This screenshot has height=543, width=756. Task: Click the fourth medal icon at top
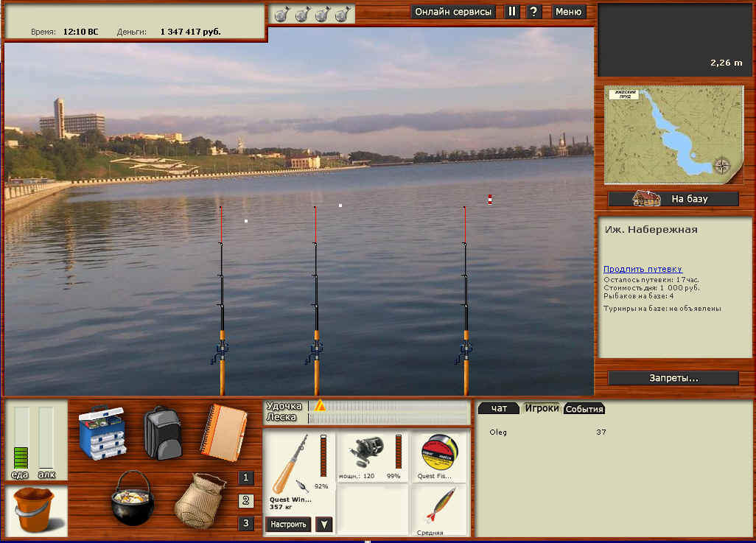click(343, 15)
